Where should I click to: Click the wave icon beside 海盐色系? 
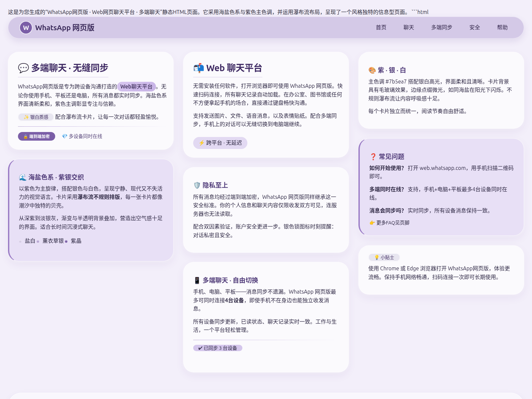click(x=23, y=177)
